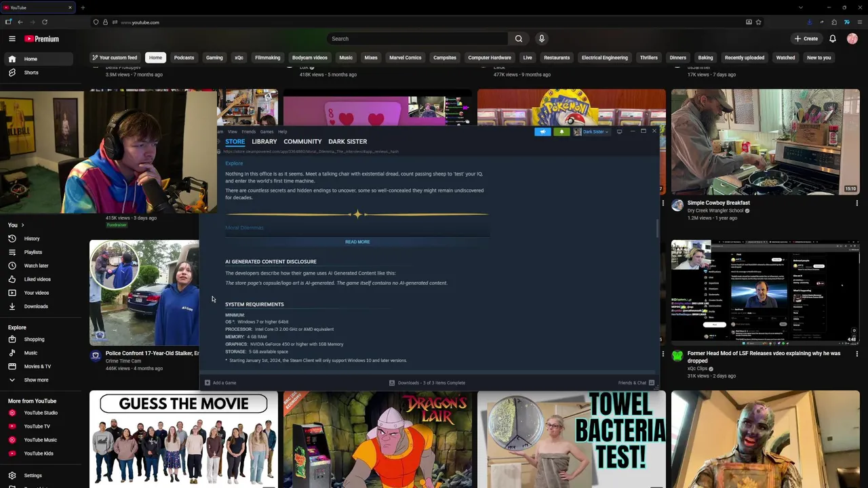Click Steam blue announcements megaphone button
The image size is (868, 488).
coord(542,131)
